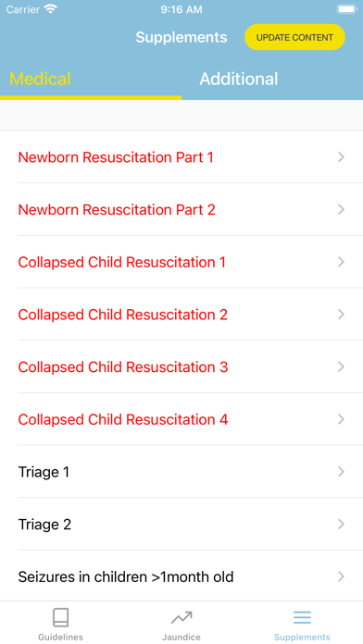Tap chevron beside Seizures in children row
Image resolution: width=363 pixels, height=644 pixels.
click(x=341, y=576)
